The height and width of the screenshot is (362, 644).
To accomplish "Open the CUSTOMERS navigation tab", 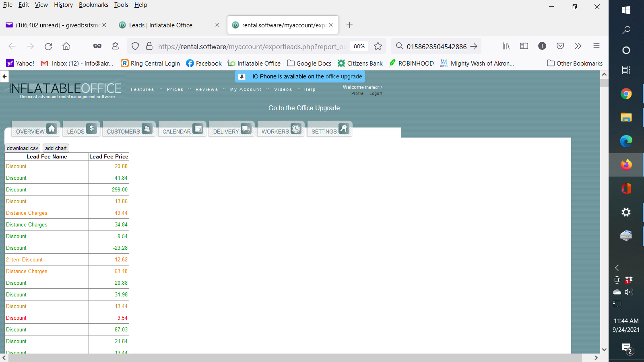I will [129, 130].
